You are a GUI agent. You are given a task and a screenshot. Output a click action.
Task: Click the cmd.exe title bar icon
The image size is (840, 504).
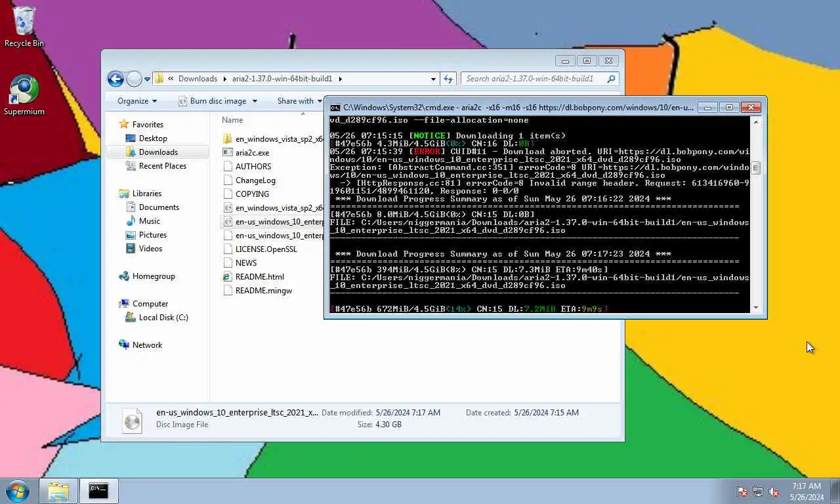[x=335, y=108]
